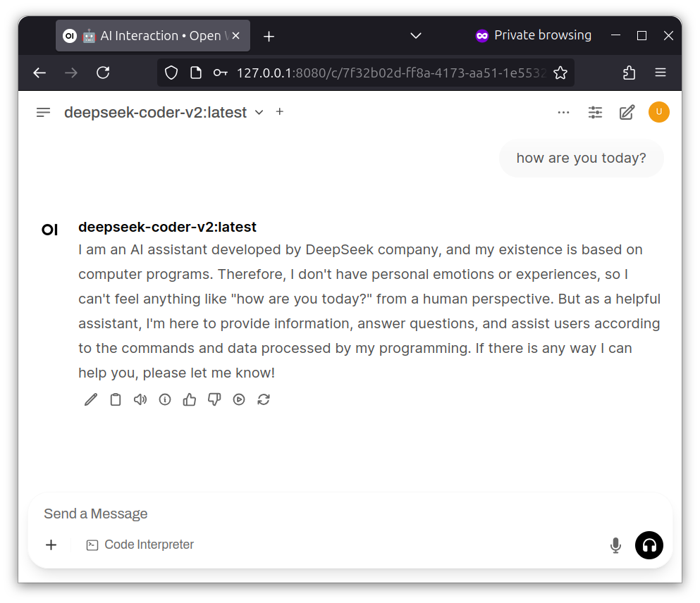This screenshot has height=603, width=700.
Task: Edit the assistant response with pencil icon
Action: tap(91, 399)
